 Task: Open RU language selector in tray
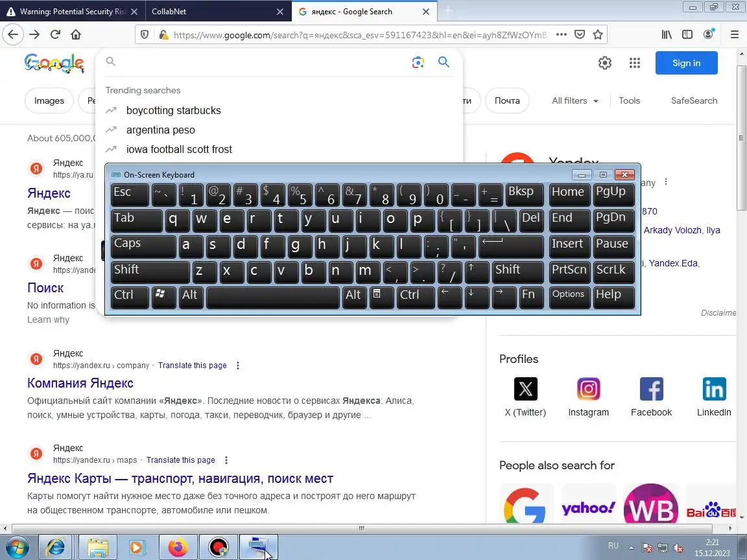click(613, 546)
